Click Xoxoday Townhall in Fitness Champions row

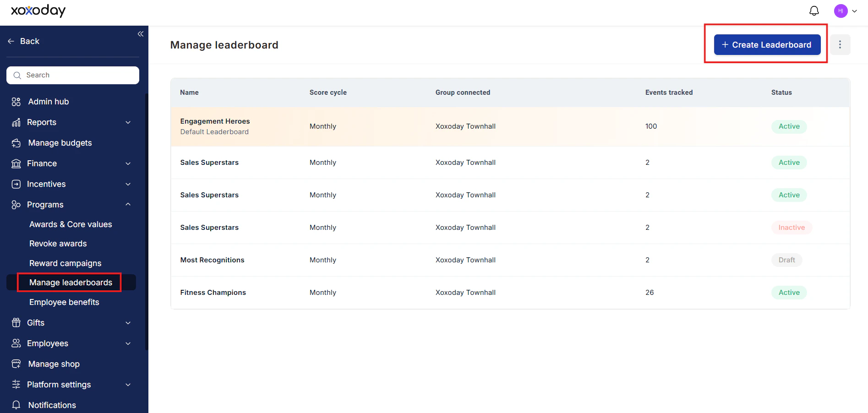(x=465, y=293)
